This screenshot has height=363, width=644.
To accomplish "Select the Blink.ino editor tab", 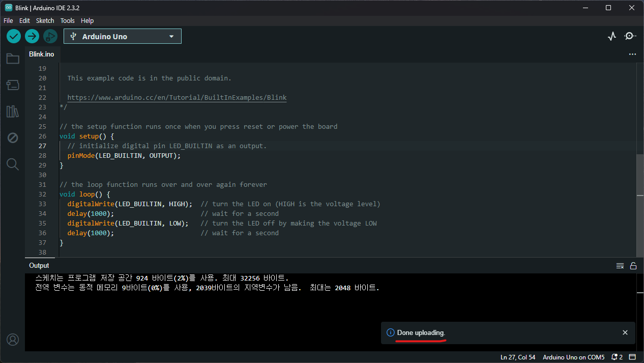I will click(x=42, y=54).
